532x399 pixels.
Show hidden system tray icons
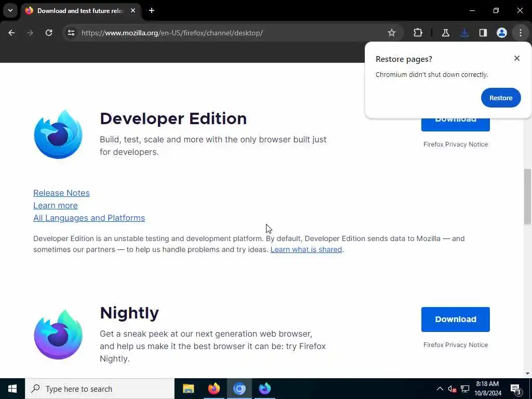[x=440, y=389]
